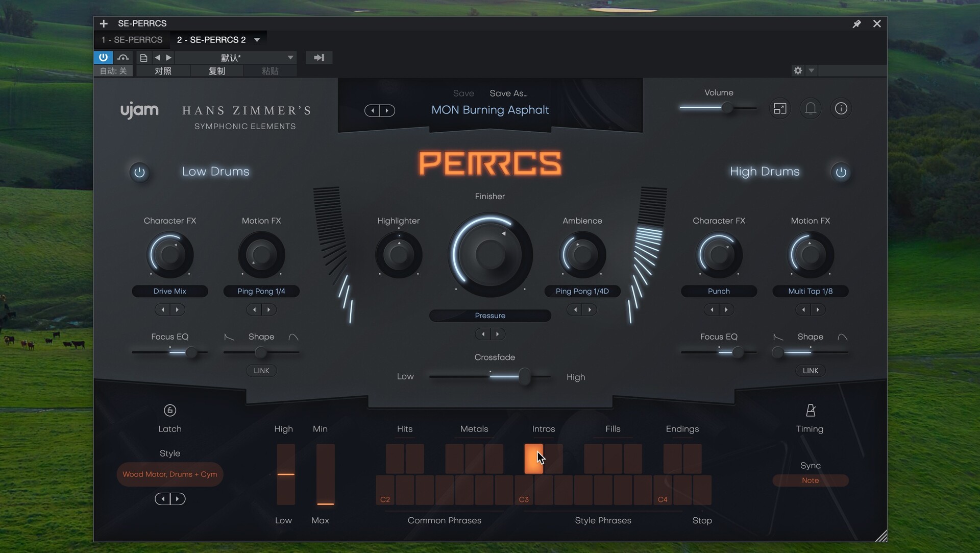The height and width of the screenshot is (553, 980).
Task: Click the window resize icon
Action: 780,108
